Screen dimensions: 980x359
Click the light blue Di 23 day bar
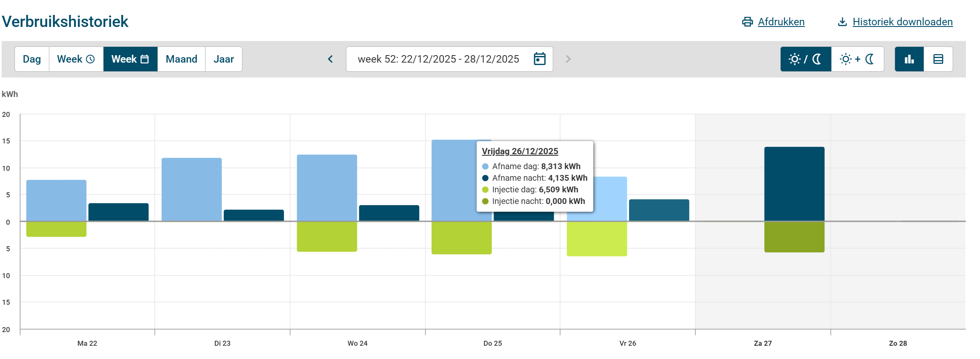tap(191, 189)
